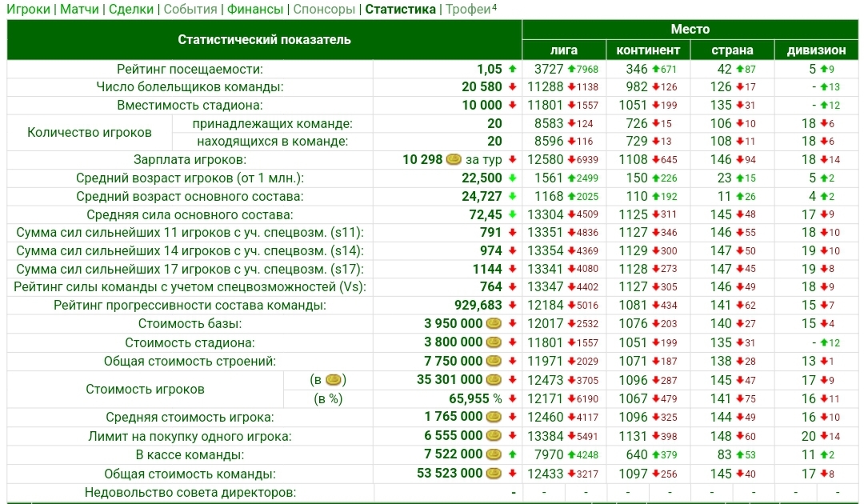Viewport: 864px width, 504px height.
Task: Click the 'Стоимость базы:' label
Action: [190, 324]
